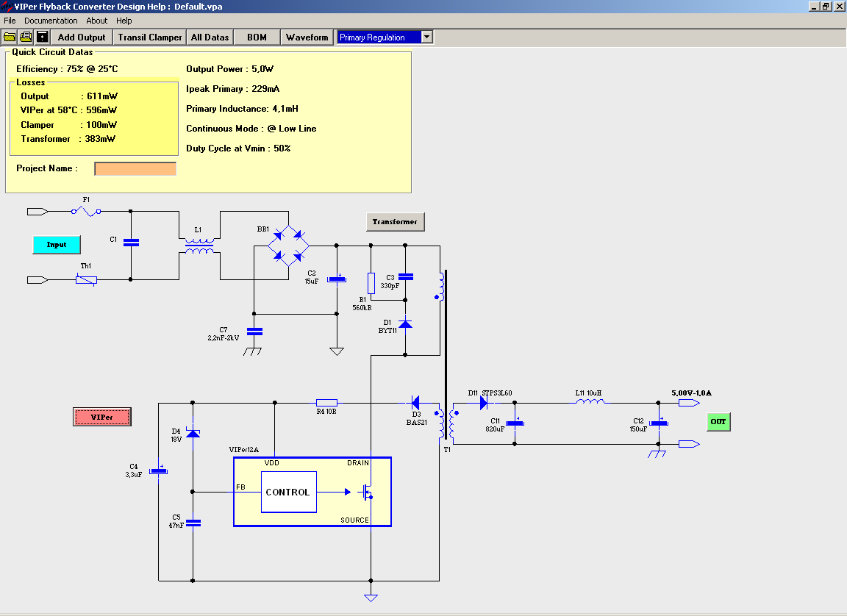Click the Transil Clamper button
847x616 pixels.
[150, 37]
